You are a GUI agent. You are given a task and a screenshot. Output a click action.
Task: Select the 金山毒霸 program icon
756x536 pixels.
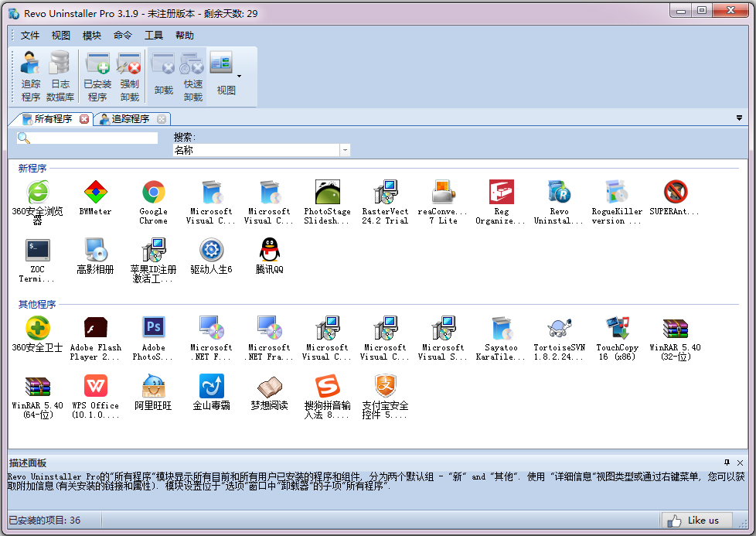[x=211, y=391]
